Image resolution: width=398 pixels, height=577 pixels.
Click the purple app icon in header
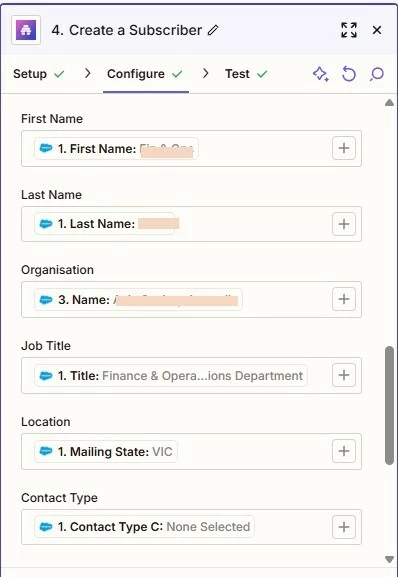tap(26, 30)
